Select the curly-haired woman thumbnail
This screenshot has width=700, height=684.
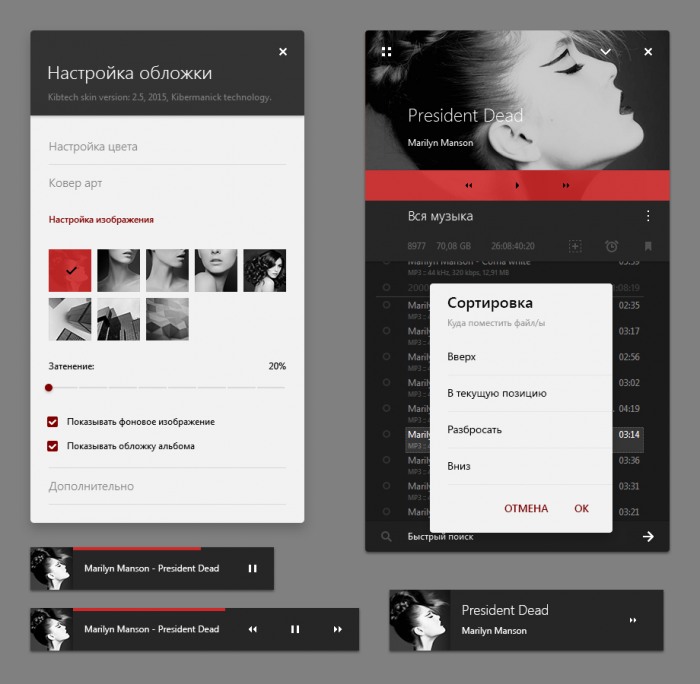(x=265, y=271)
